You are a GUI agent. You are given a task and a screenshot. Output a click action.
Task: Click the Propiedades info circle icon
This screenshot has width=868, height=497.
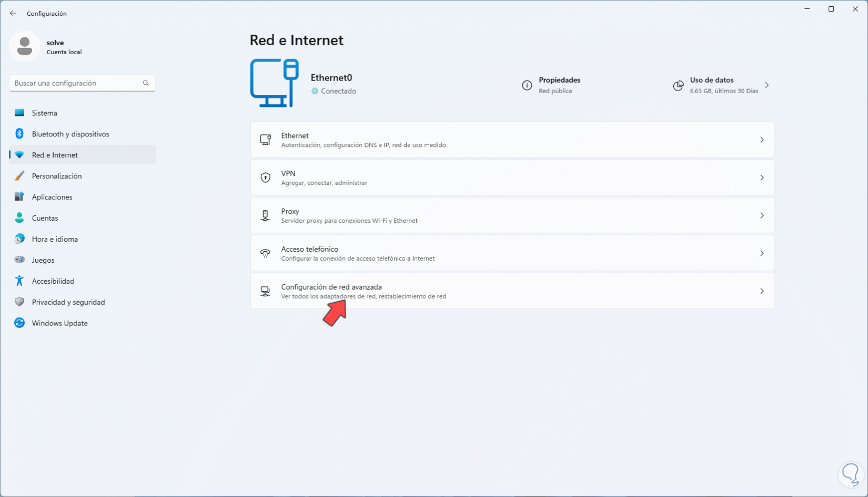pos(527,85)
